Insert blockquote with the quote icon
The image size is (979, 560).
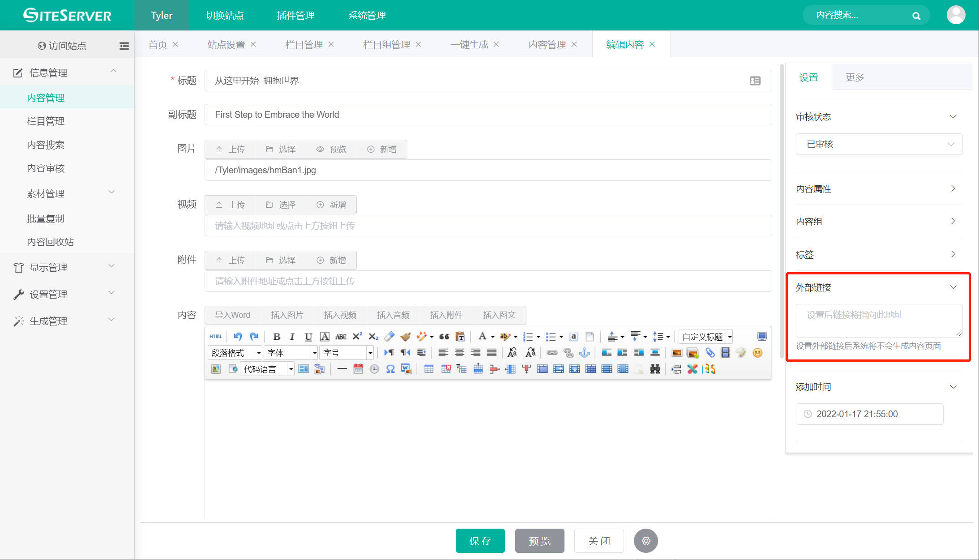point(444,337)
